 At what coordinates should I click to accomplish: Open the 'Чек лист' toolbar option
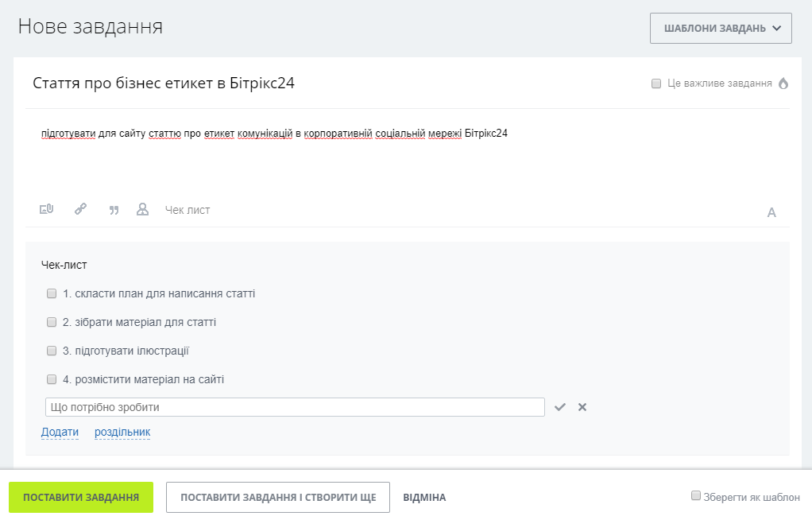click(188, 210)
